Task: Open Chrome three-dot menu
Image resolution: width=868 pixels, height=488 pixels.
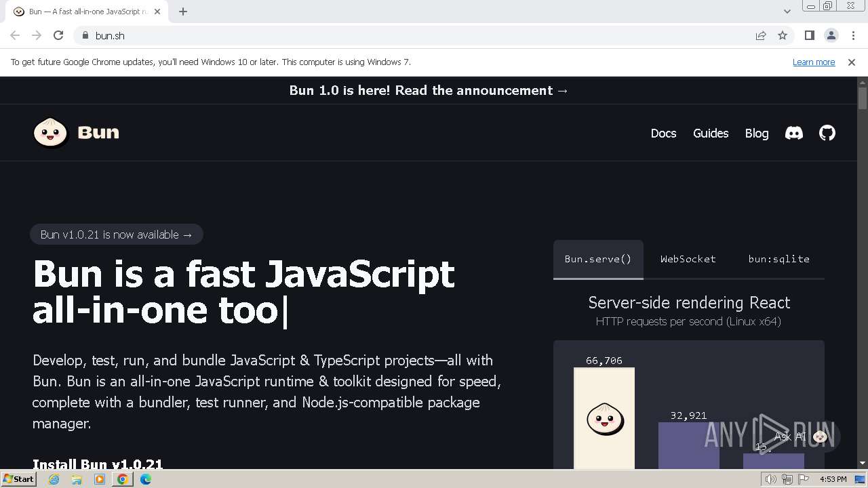Action: click(x=853, y=35)
